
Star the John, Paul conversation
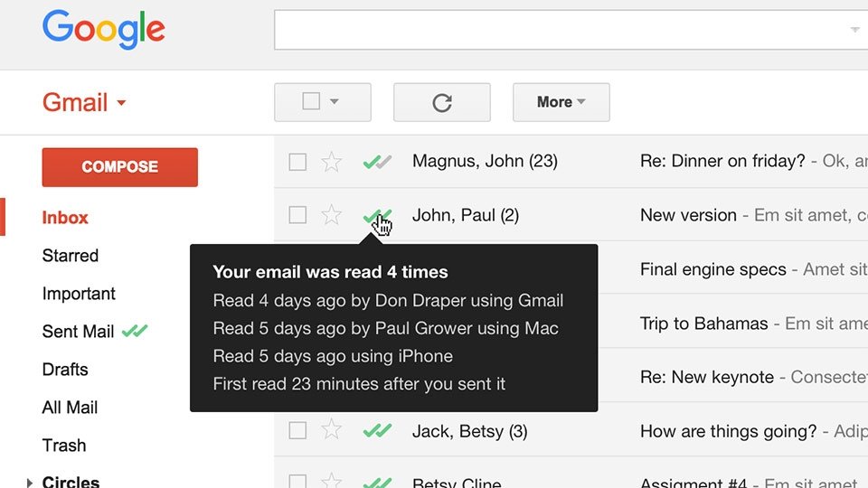coord(332,215)
